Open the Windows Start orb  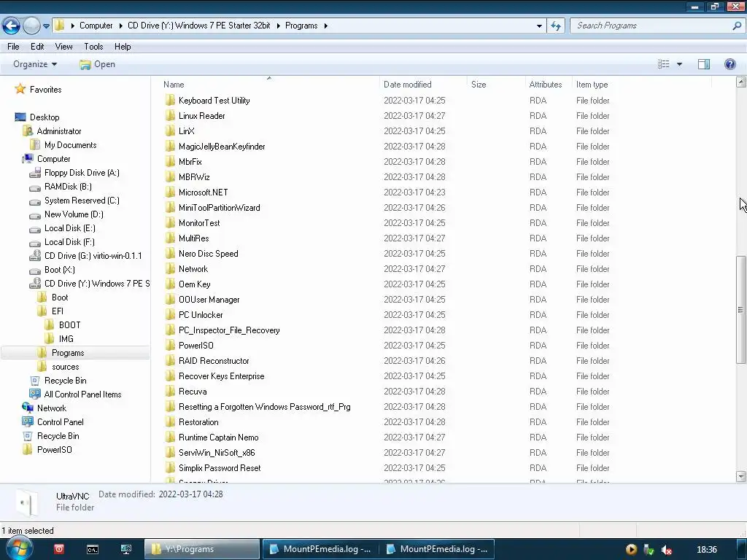pos(19,548)
